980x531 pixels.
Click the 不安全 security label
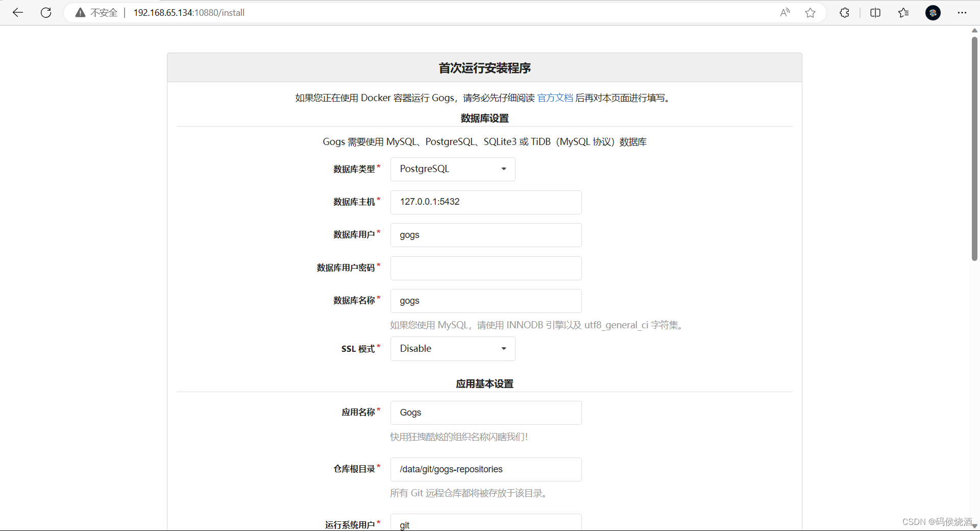tap(104, 13)
